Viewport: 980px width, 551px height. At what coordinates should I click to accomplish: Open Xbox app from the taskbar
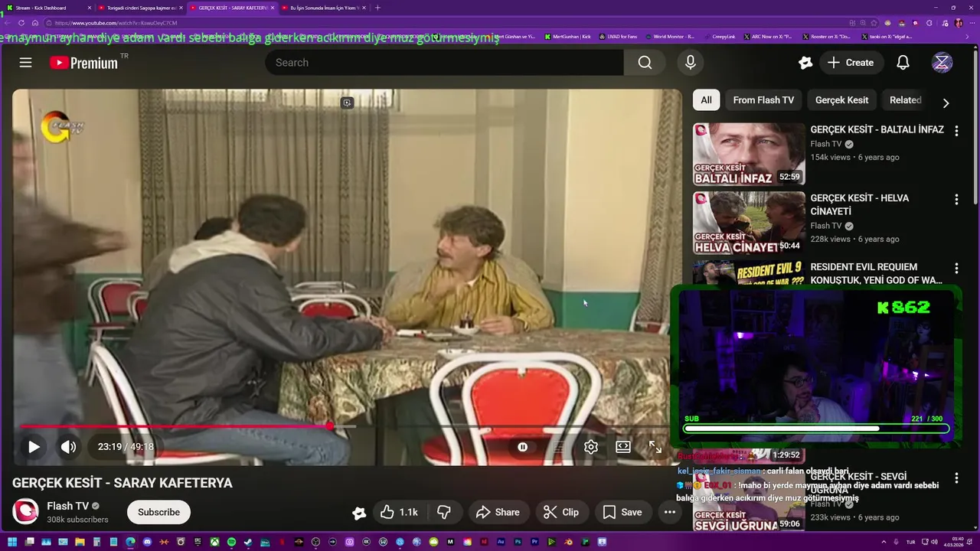pos(215,543)
